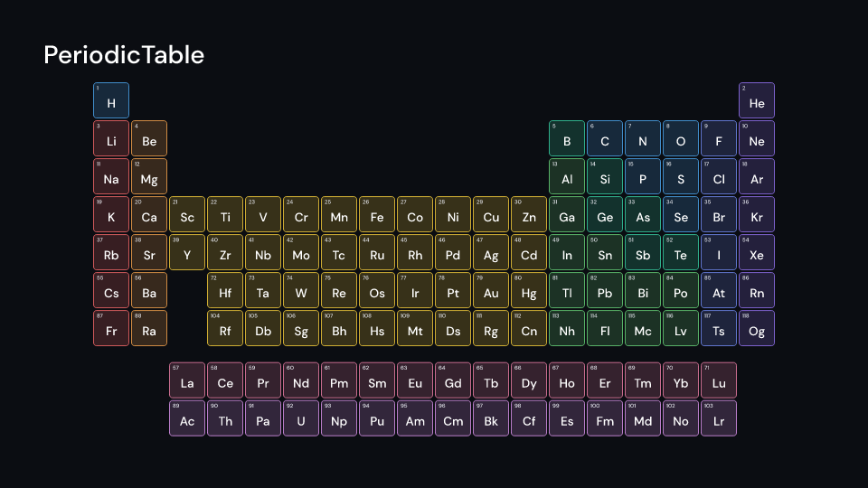Open the Iron (Fe) element tile
The height and width of the screenshot is (488, 868).
(377, 214)
